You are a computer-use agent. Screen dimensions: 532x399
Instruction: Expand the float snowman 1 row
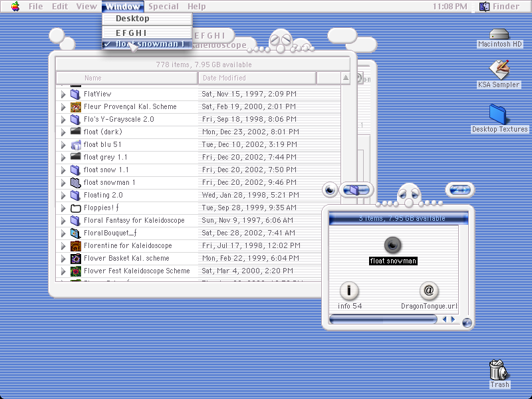tap(63, 182)
